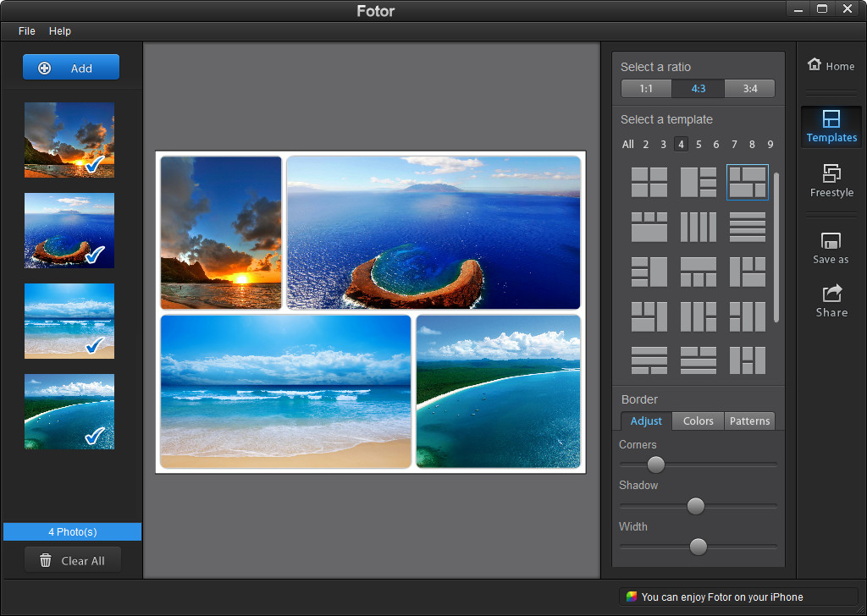This screenshot has width=867, height=616.
Task: Filter templates by 5 photos
Action: click(x=699, y=145)
